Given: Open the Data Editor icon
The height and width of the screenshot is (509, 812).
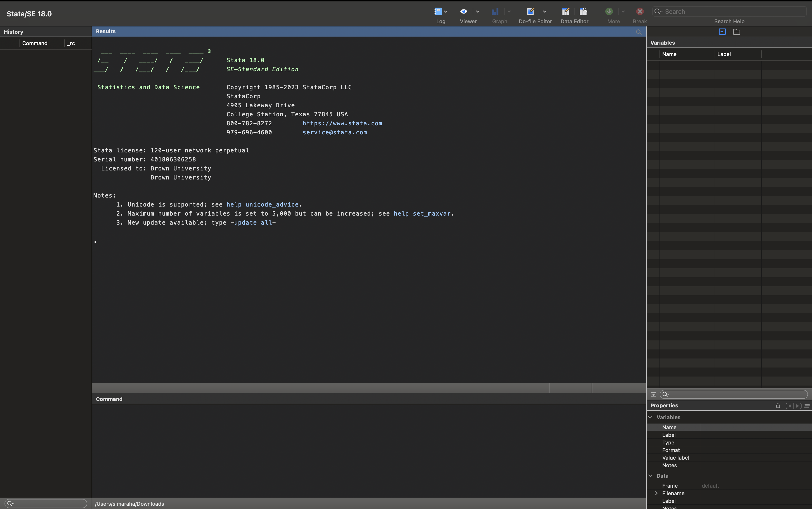Looking at the screenshot, I should [x=566, y=11].
